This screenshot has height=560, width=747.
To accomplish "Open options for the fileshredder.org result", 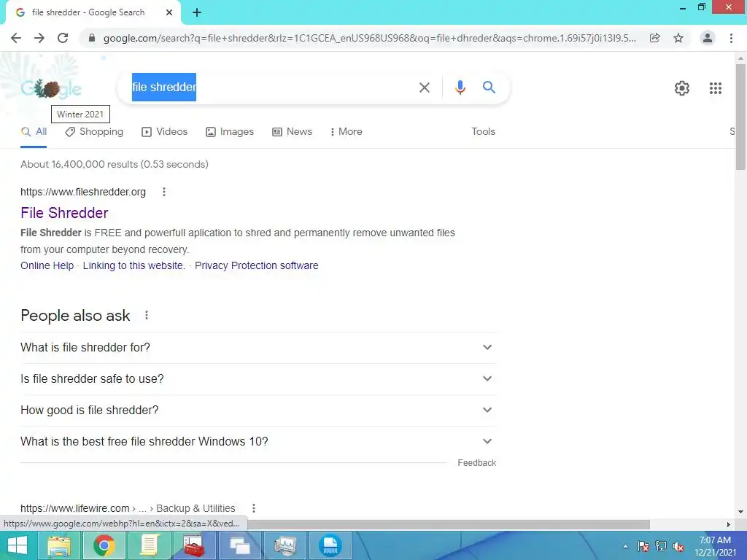I will click(x=164, y=192).
